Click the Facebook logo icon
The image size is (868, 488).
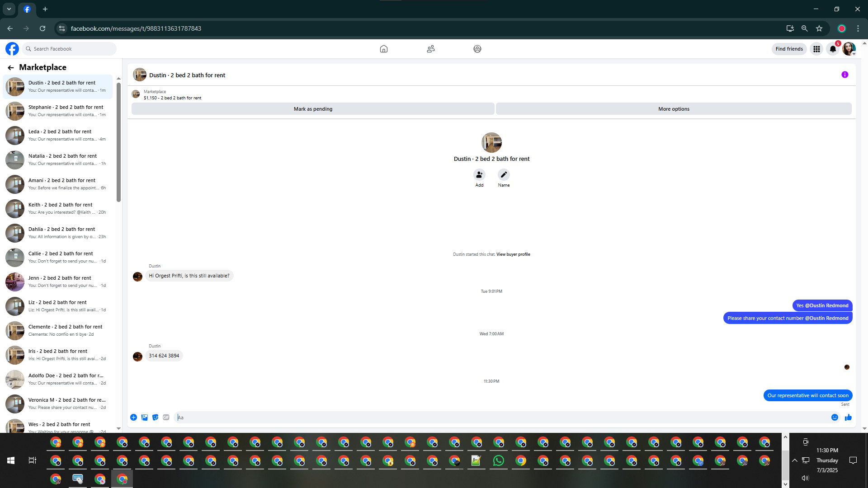click(12, 49)
